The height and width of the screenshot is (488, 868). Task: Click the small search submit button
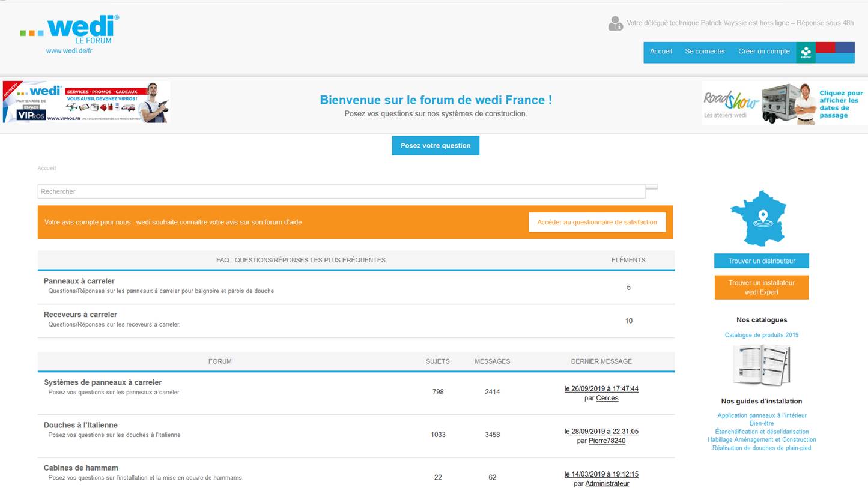point(652,187)
